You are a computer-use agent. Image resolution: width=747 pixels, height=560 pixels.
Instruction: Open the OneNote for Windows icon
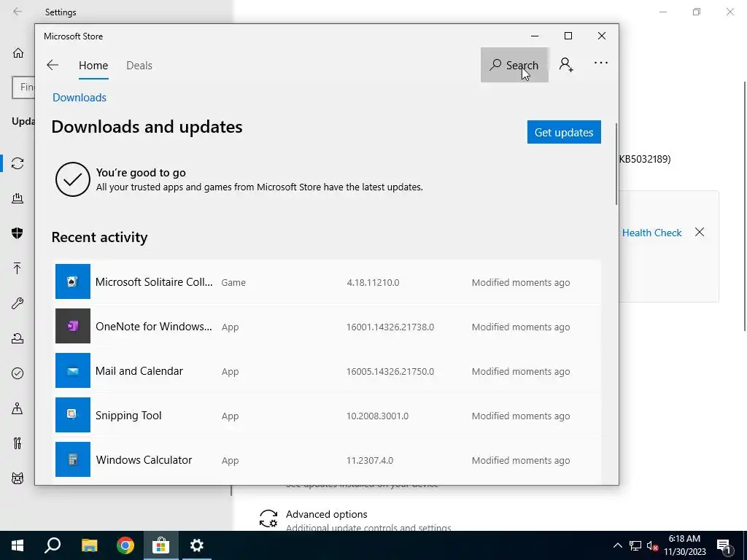pos(73,326)
